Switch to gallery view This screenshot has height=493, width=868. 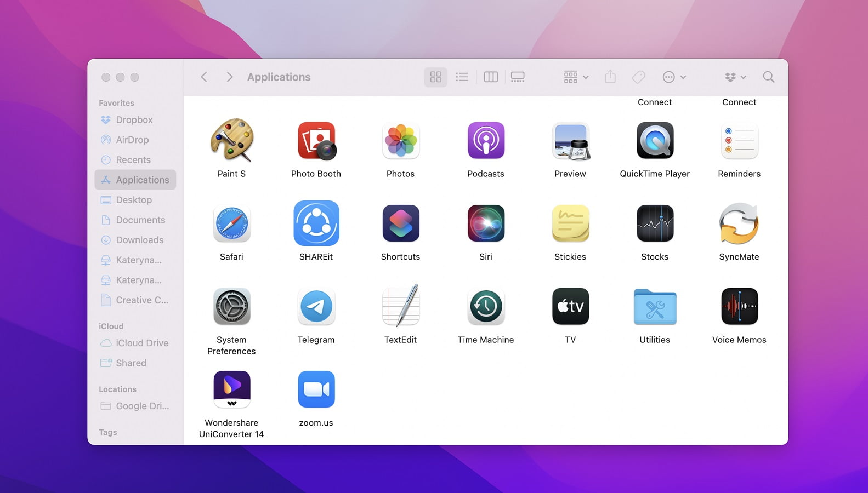click(x=518, y=77)
